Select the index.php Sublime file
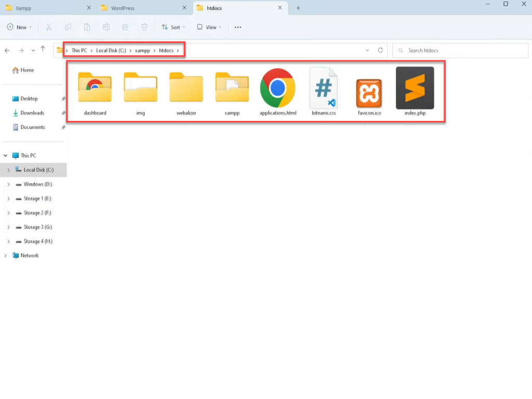This screenshot has height=399, width=532. point(415,91)
